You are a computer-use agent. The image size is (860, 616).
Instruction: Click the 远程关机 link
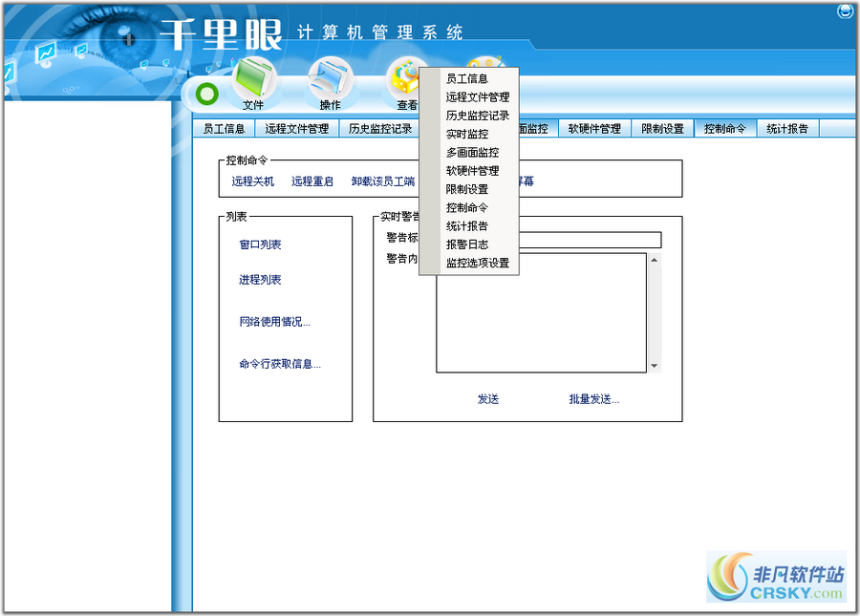point(253,181)
